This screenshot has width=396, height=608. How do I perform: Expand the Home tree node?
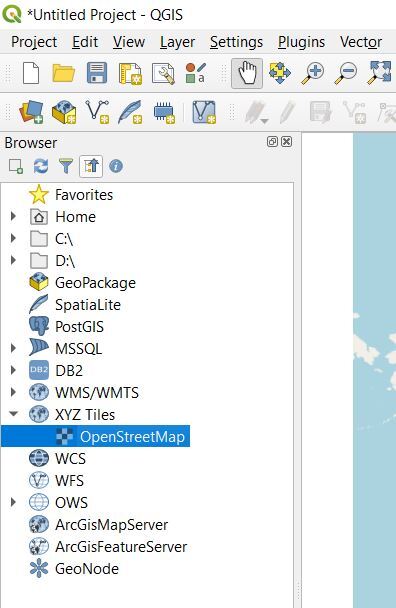coord(13,216)
